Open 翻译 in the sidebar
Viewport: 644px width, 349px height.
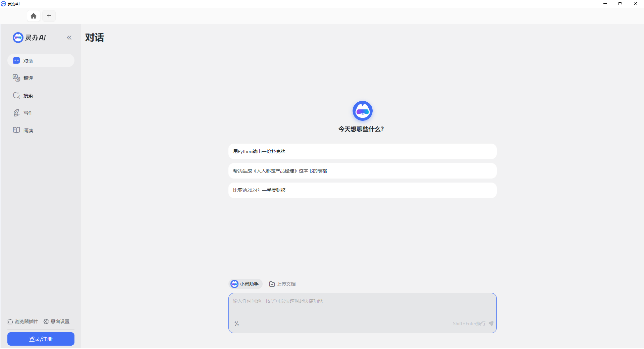click(x=41, y=78)
